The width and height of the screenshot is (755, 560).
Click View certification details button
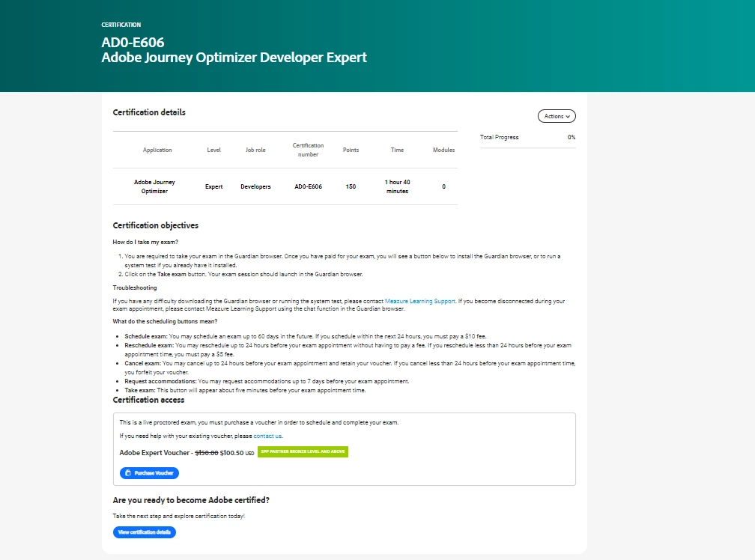[145, 532]
